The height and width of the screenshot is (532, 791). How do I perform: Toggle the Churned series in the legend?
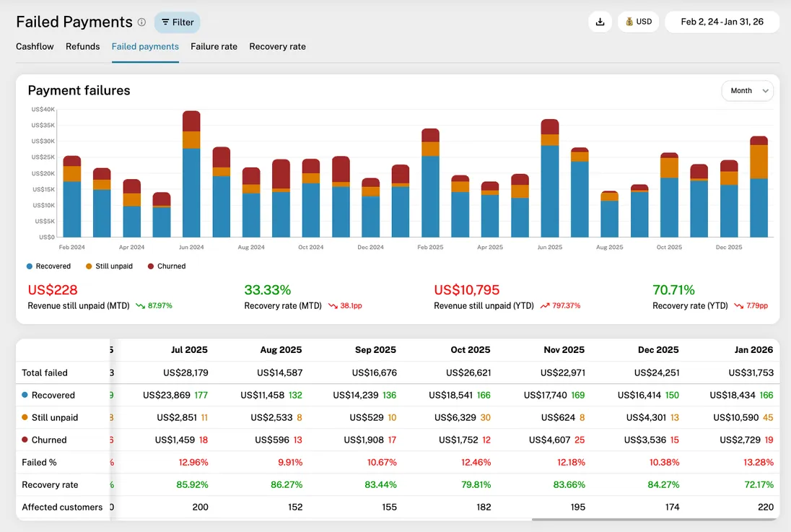click(x=167, y=266)
